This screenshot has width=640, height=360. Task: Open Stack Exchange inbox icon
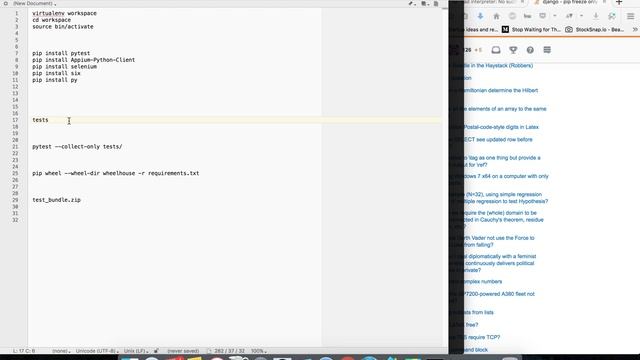(x=496, y=50)
